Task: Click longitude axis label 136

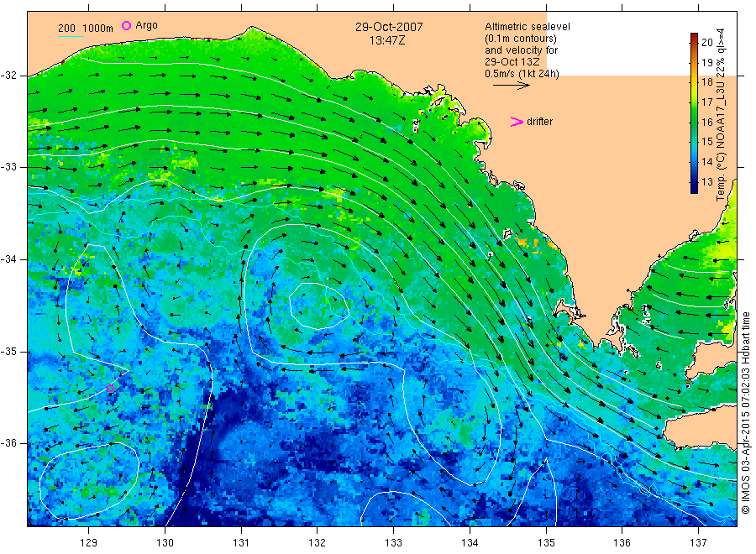Action: coord(622,543)
